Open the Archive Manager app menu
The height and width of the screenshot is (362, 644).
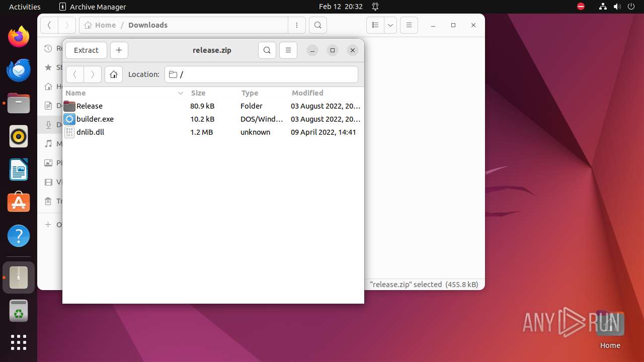coord(93,7)
